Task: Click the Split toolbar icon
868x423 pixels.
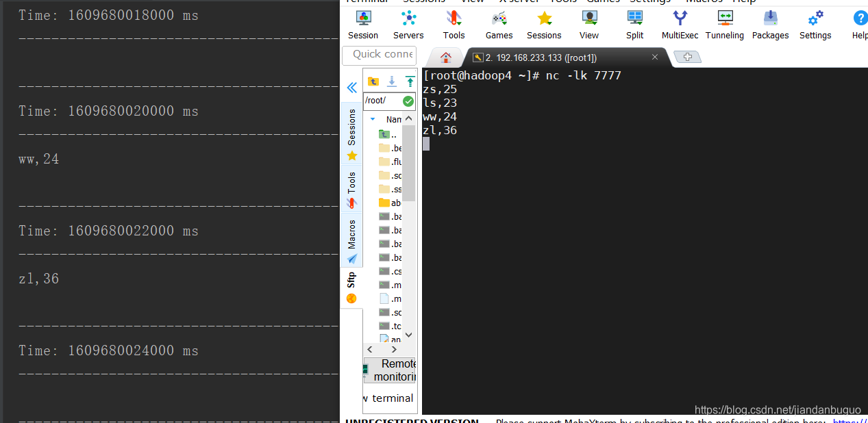Action: tap(635, 25)
